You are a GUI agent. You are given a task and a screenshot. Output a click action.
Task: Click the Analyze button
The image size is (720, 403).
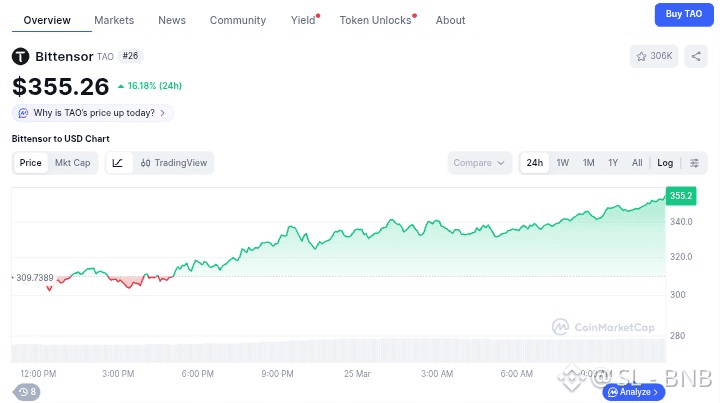point(634,392)
